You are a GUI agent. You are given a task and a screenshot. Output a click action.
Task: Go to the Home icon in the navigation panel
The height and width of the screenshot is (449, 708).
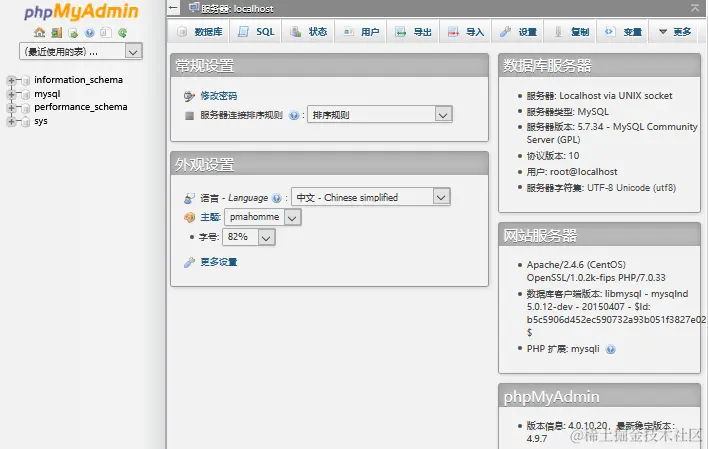pyautogui.click(x=40, y=33)
